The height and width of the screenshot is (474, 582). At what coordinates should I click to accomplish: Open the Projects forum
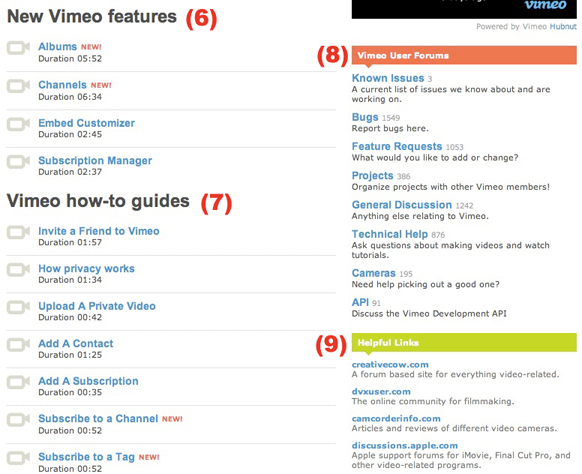coord(372,176)
